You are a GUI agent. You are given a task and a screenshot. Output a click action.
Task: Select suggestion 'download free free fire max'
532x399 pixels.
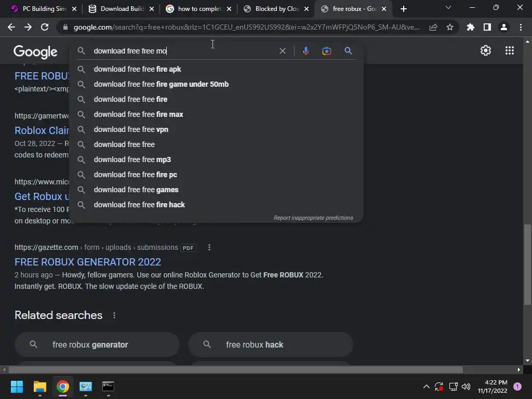tap(216, 114)
